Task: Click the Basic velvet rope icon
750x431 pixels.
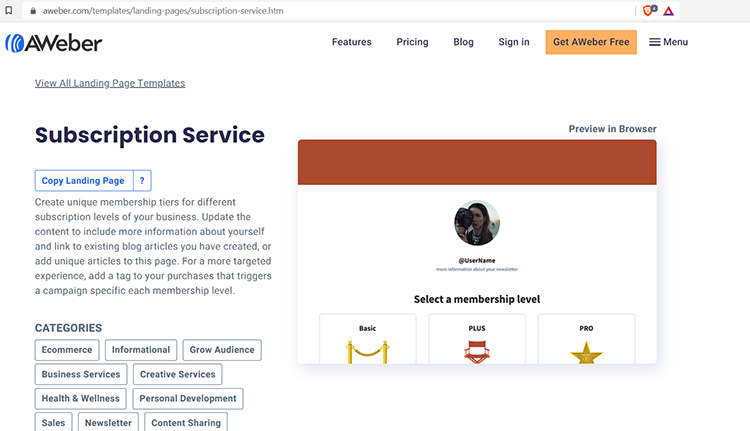Action: [x=367, y=352]
